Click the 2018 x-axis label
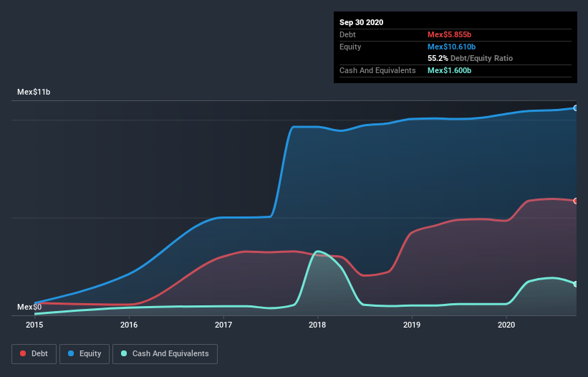Screen dimensions: 588x377 (317, 325)
